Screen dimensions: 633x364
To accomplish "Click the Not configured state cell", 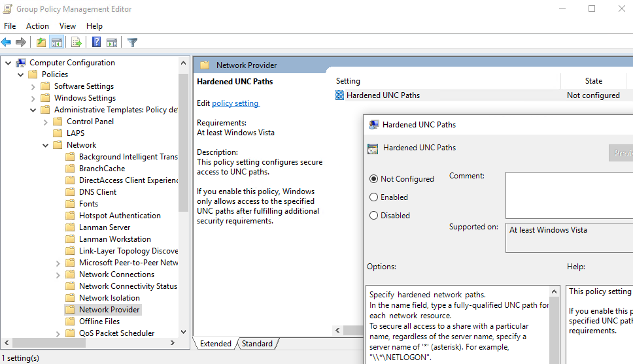I will [x=593, y=95].
